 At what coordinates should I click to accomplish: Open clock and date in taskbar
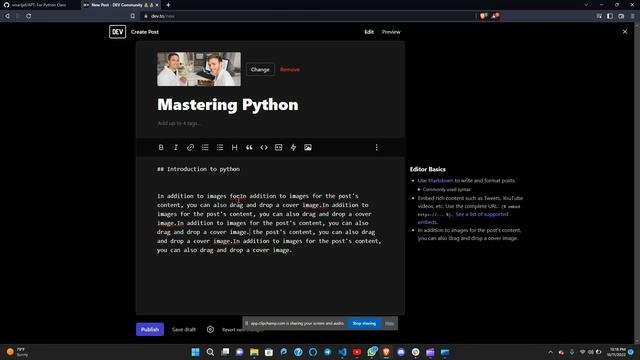click(617, 352)
